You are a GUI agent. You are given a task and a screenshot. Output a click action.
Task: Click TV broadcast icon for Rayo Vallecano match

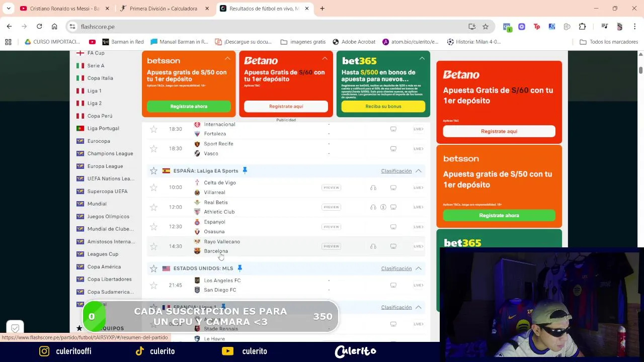coord(393,246)
